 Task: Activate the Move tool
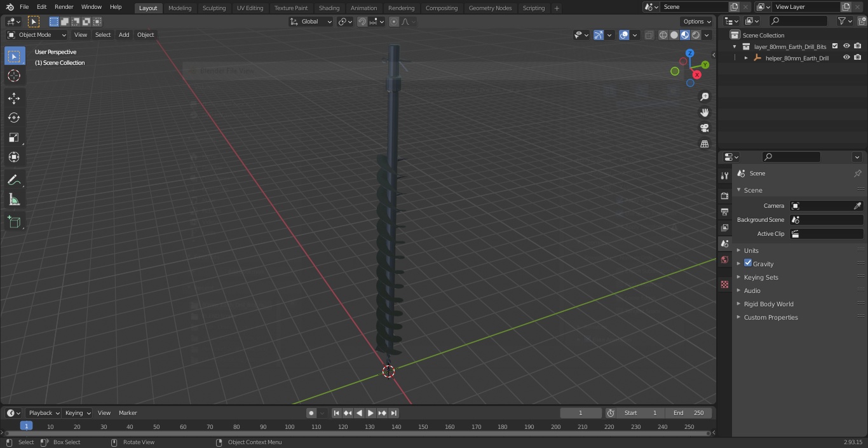(14, 98)
